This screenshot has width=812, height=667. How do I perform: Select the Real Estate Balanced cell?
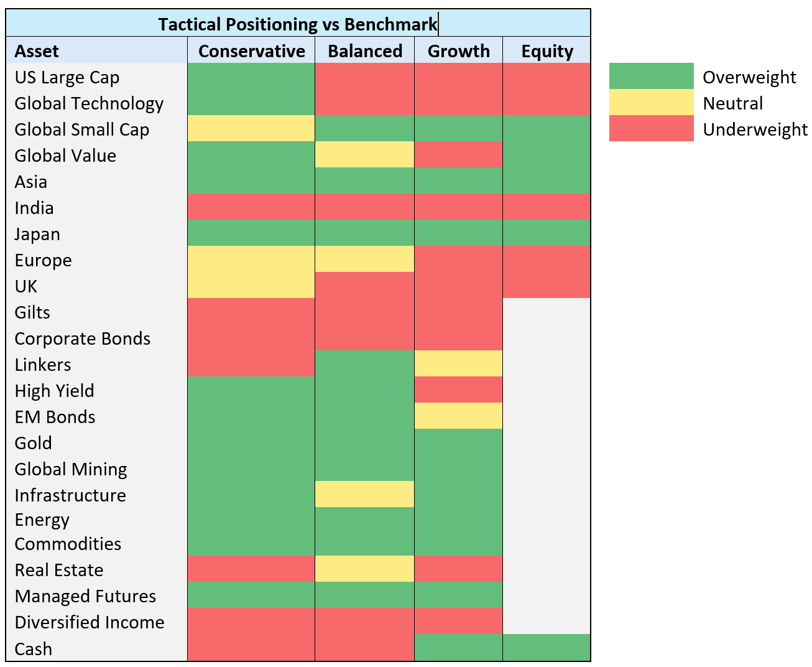(364, 569)
